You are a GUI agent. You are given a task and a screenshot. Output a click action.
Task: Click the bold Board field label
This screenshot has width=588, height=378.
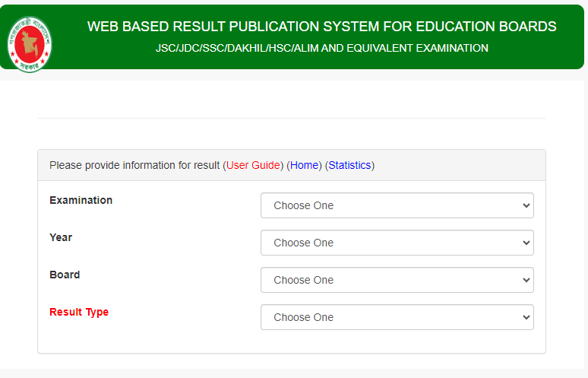[x=65, y=275]
